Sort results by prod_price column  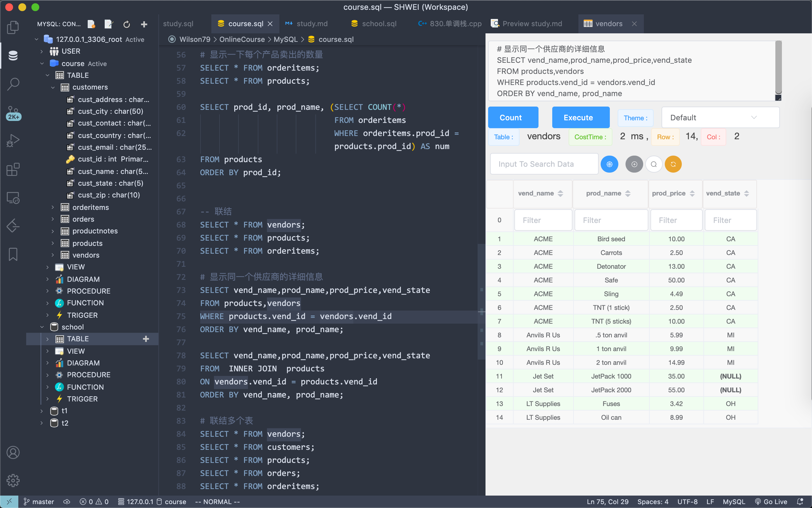pos(692,194)
